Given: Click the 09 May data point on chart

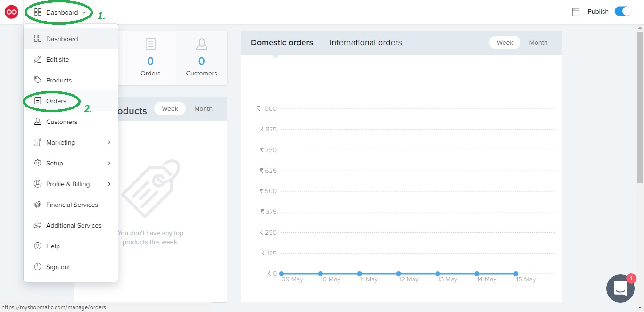Looking at the screenshot, I should coord(281,274).
